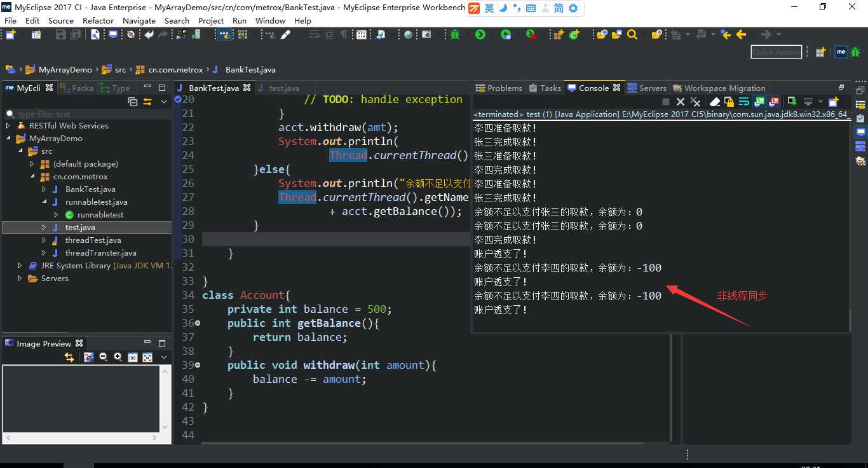Click Collapse All icon in explorer panel
Image resolution: width=868 pixels, height=468 pixels.
[133, 102]
